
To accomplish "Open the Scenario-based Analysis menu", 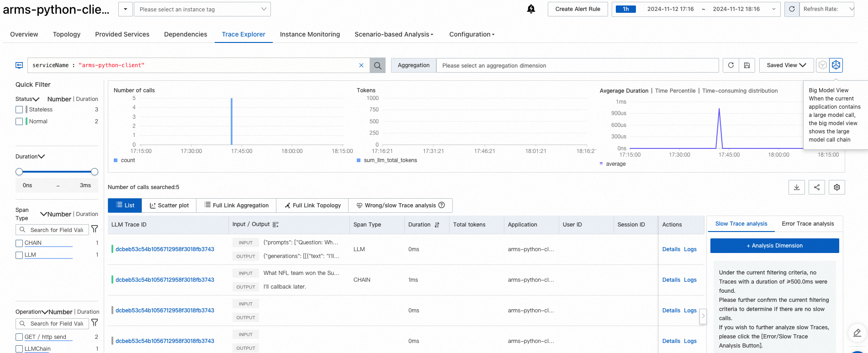I will pos(394,34).
